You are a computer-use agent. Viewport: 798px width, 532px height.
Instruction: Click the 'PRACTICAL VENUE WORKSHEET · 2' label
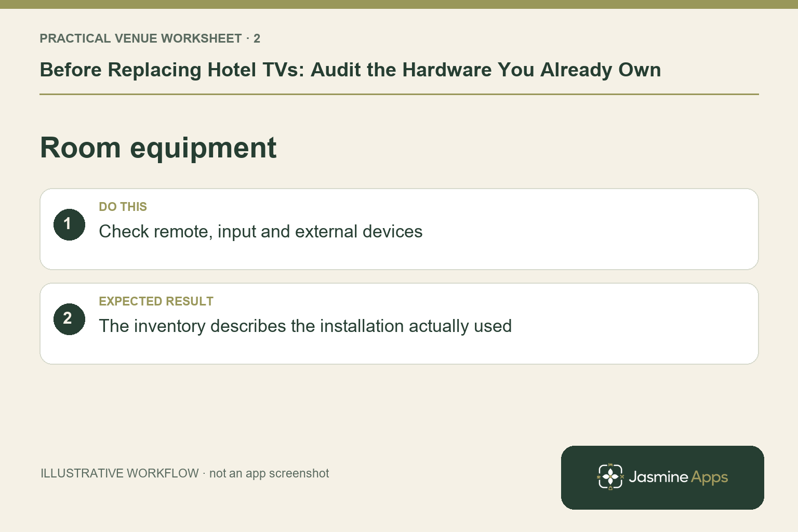150,38
